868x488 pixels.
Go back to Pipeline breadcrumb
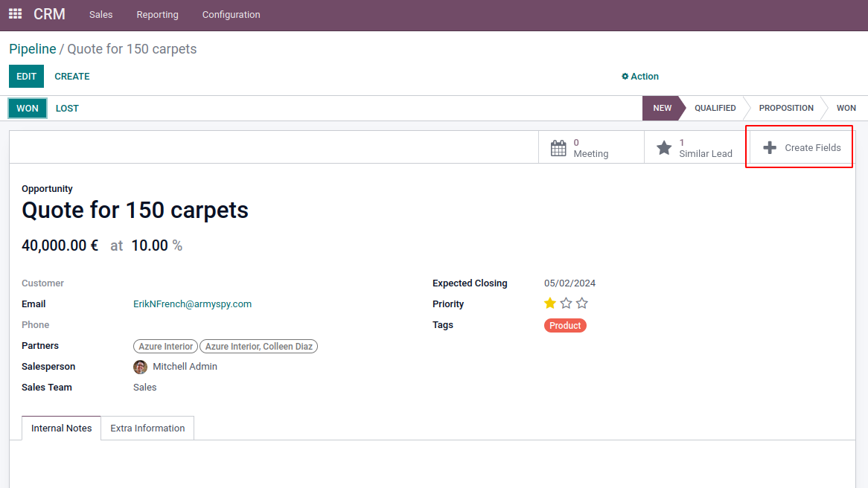[33, 49]
